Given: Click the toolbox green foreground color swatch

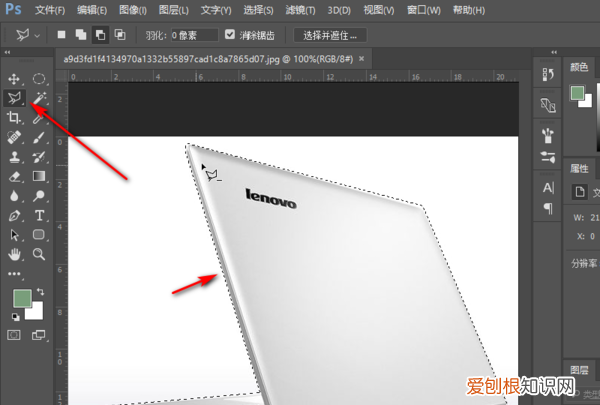Looking at the screenshot, I should [22, 299].
